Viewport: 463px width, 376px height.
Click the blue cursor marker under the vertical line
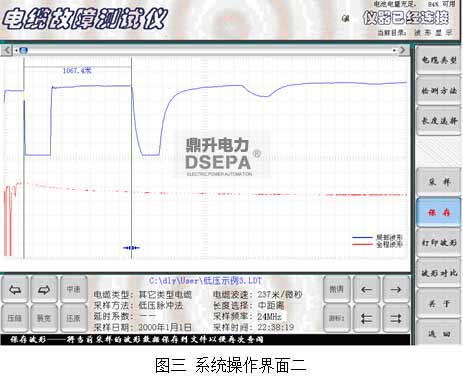point(131,248)
